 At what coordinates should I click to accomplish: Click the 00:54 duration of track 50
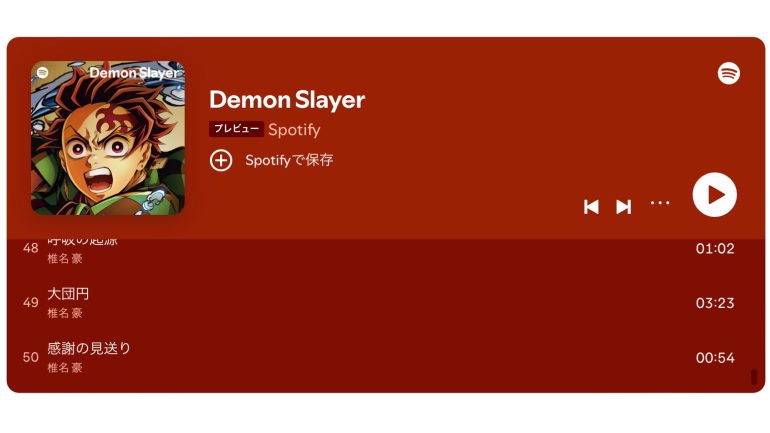tap(715, 358)
